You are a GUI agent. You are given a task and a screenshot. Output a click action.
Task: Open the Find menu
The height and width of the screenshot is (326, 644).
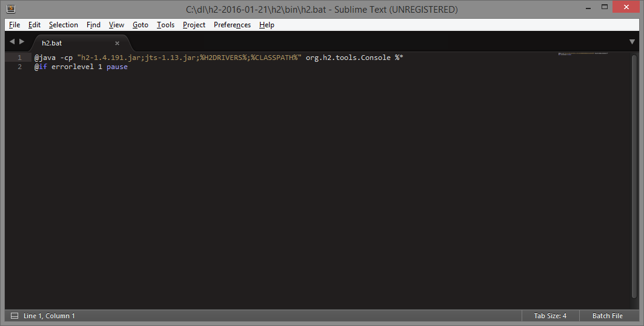click(x=93, y=25)
